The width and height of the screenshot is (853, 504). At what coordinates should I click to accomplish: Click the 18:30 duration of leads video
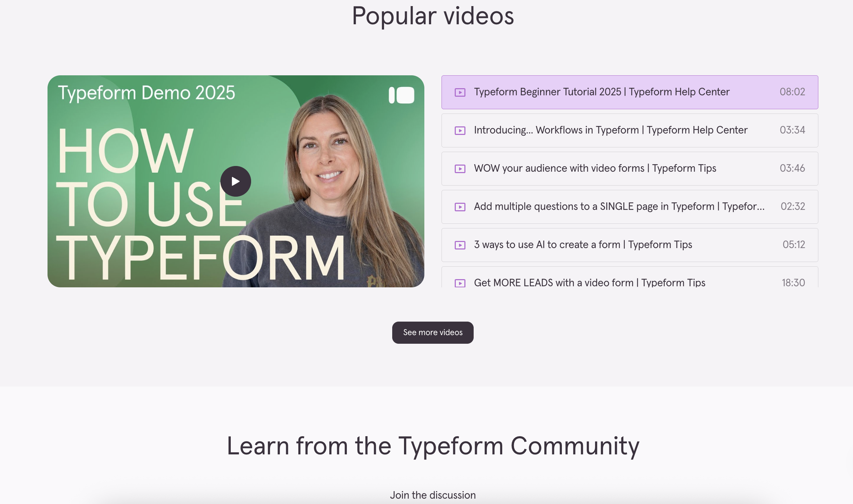(793, 283)
